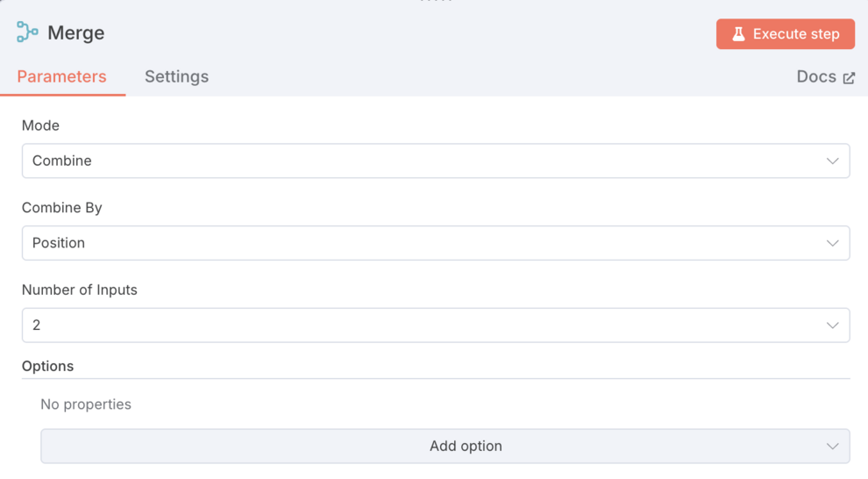Screen dimensions: 868x479
Task: Click the Add option chevron arrow
Action: point(832,447)
